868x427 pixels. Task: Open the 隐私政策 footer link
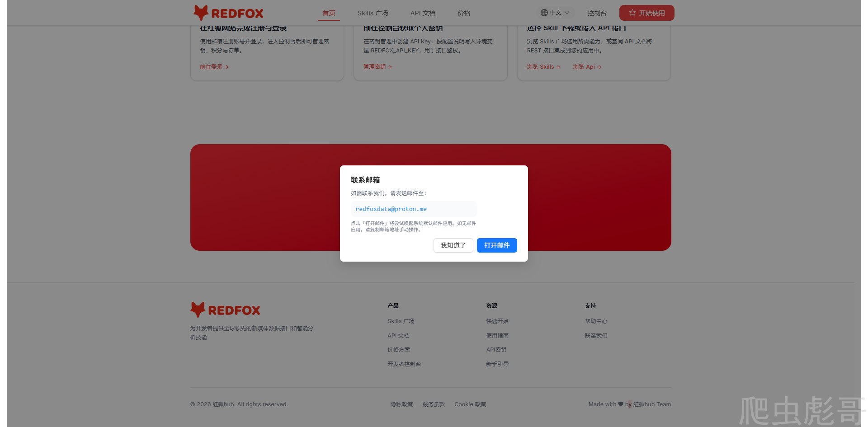401,404
